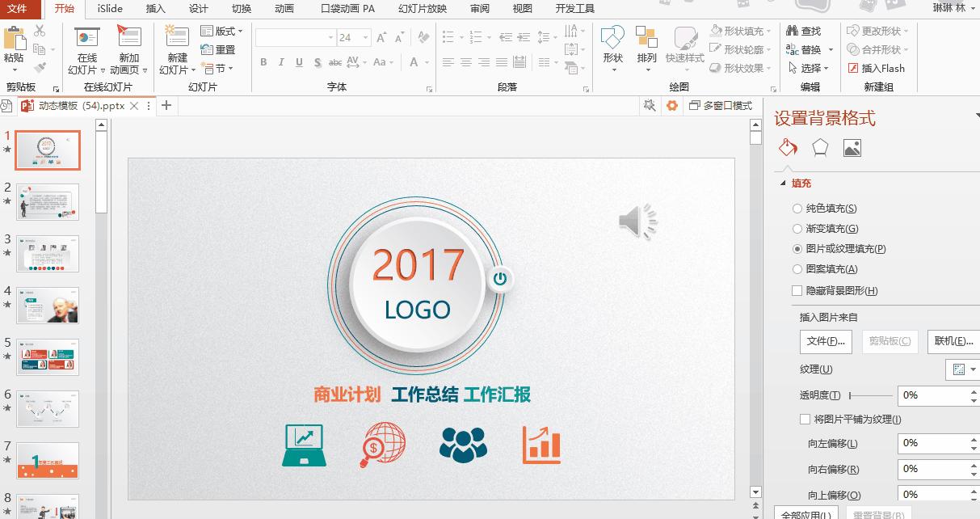Open the font size dropdown

(364, 37)
